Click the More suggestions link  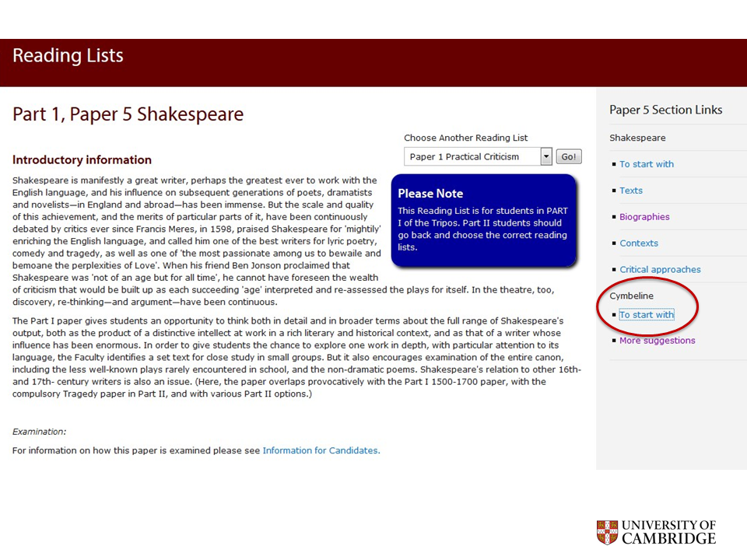[657, 341]
